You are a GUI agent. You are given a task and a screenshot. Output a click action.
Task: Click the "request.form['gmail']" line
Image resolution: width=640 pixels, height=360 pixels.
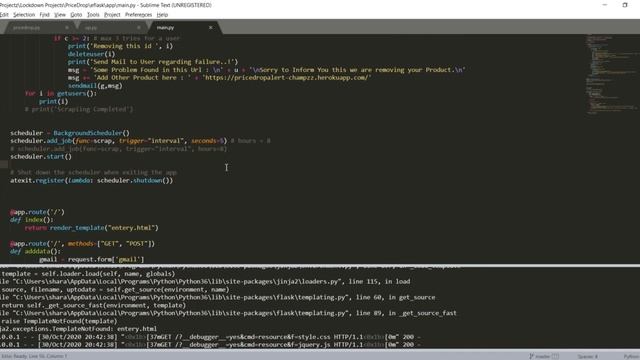(91, 260)
